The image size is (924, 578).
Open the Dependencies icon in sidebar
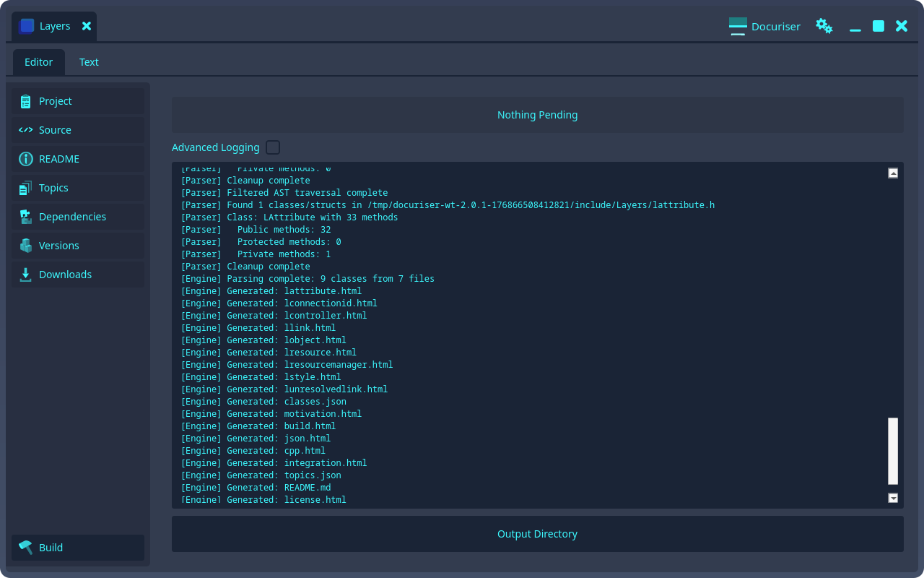tap(26, 217)
